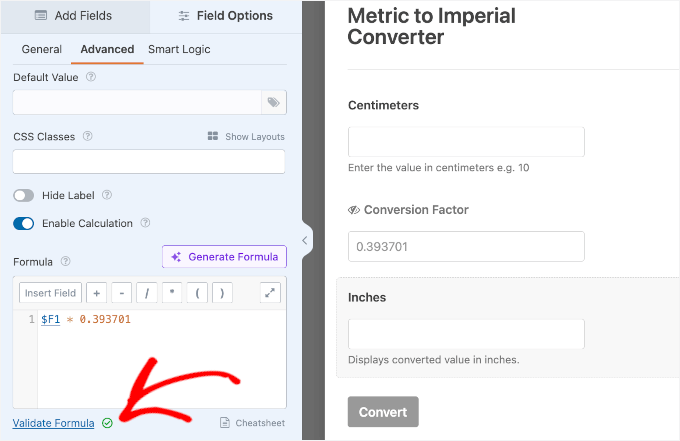Insert the plus operator into formula
Screen dimensions: 680x441
(96, 293)
